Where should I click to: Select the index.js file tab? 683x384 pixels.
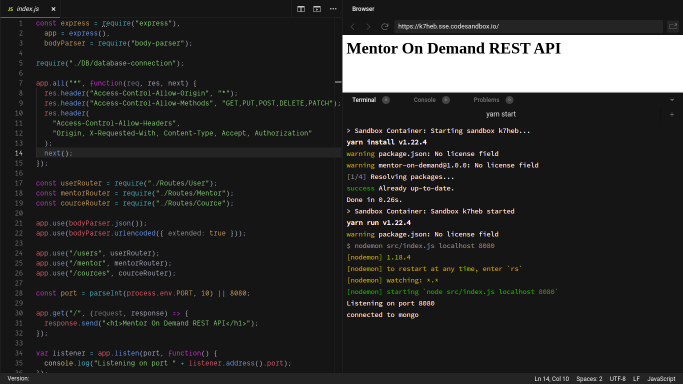[x=30, y=9]
